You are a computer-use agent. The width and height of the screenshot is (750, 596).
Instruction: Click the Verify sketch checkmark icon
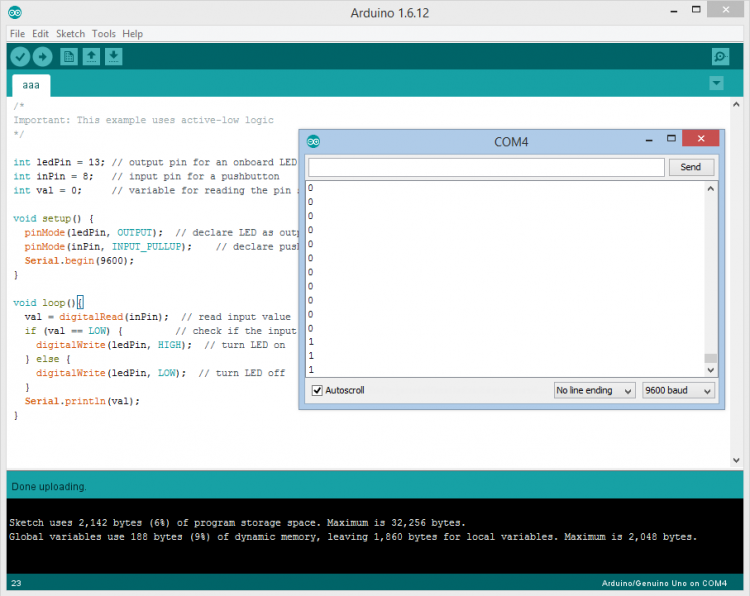tap(20, 57)
